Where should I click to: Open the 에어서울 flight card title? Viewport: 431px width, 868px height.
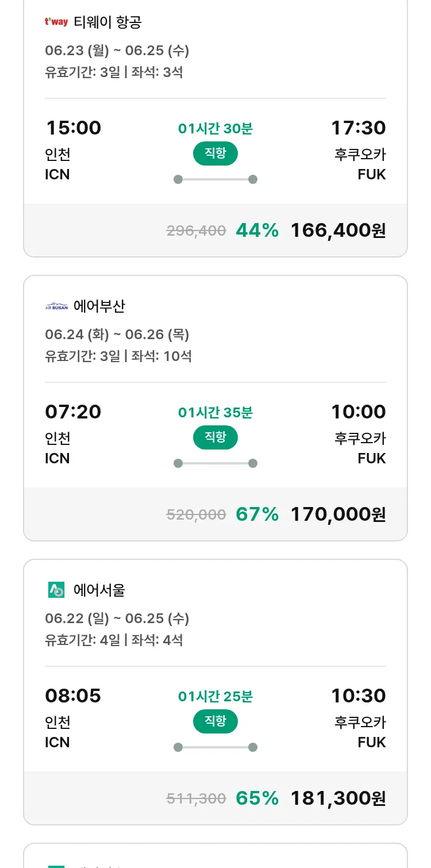[99, 590]
